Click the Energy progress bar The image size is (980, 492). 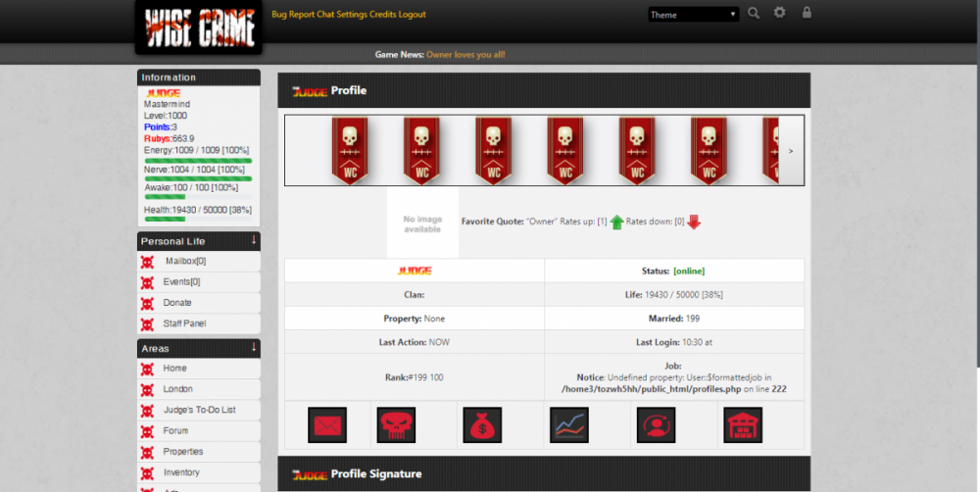click(x=198, y=161)
